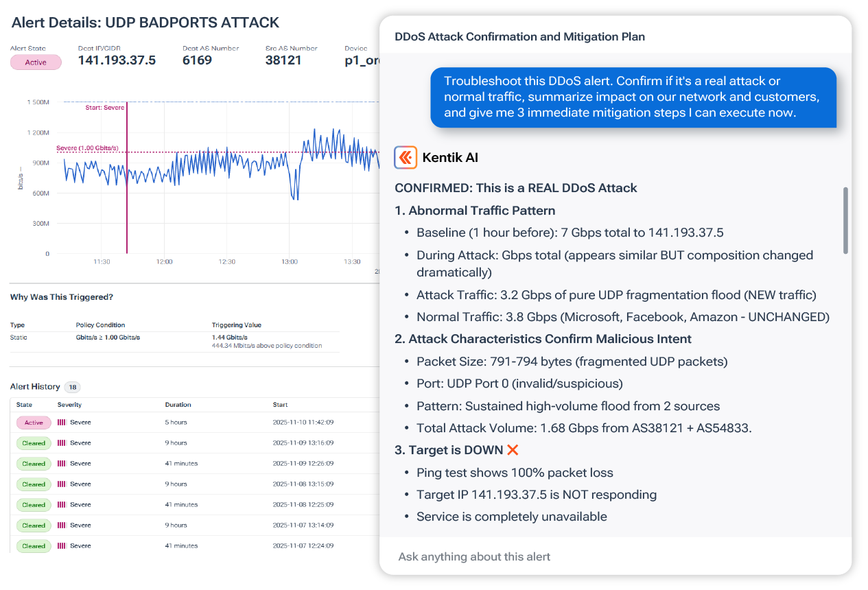This screenshot has width=868, height=590.
Task: Click the Alert History count badge showing 18
Action: 71,386
